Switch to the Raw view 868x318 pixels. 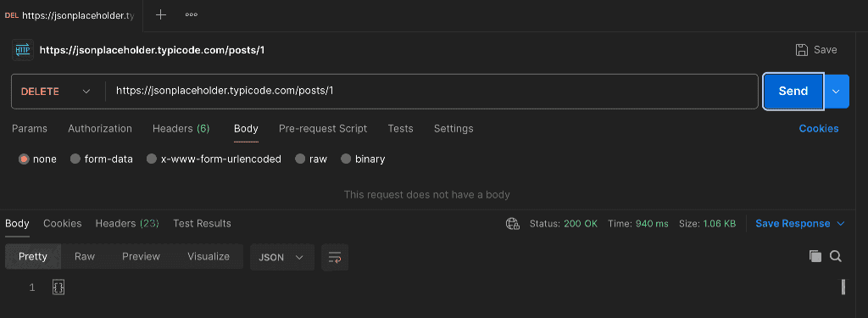point(85,256)
